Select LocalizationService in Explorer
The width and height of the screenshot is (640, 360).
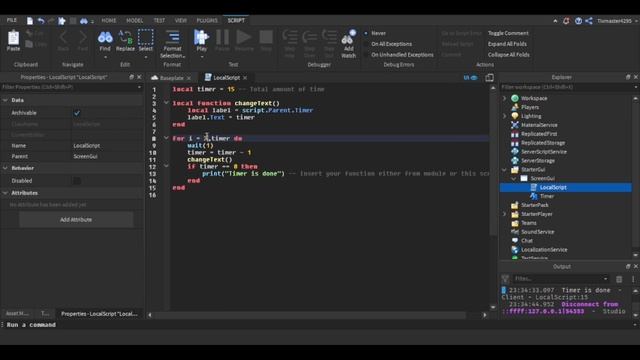tap(544, 250)
